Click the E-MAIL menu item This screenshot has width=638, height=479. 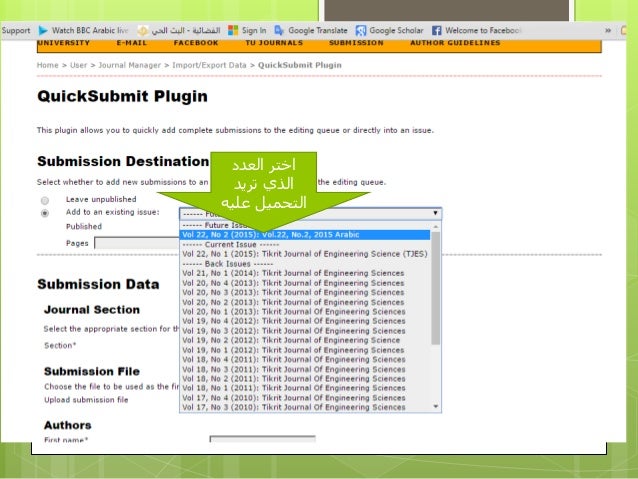pos(131,43)
